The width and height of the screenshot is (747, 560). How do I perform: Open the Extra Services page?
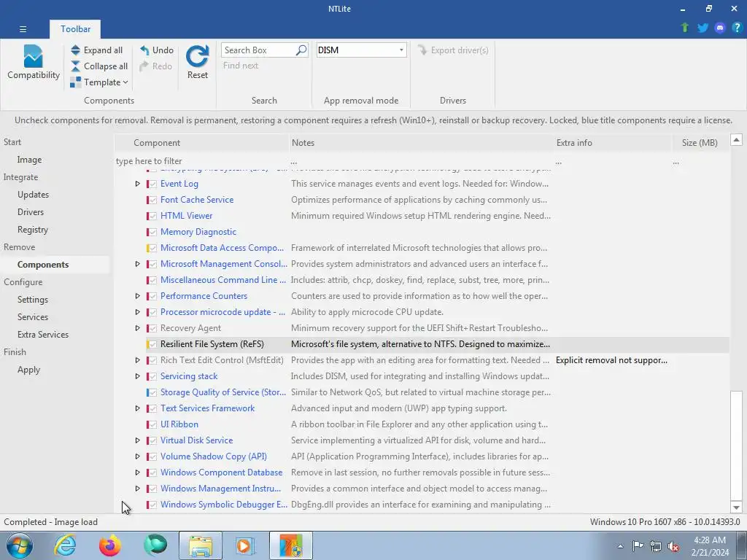tap(43, 335)
